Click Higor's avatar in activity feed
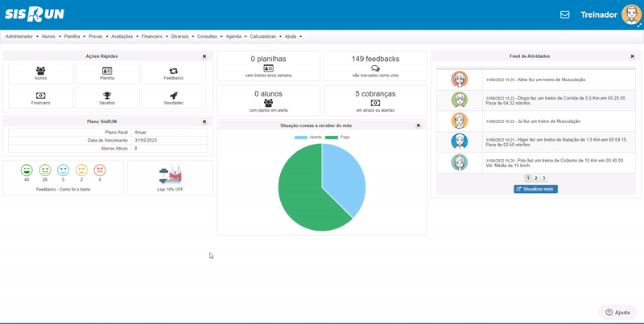Image resolution: width=644 pixels, height=324 pixels. pyautogui.click(x=459, y=141)
